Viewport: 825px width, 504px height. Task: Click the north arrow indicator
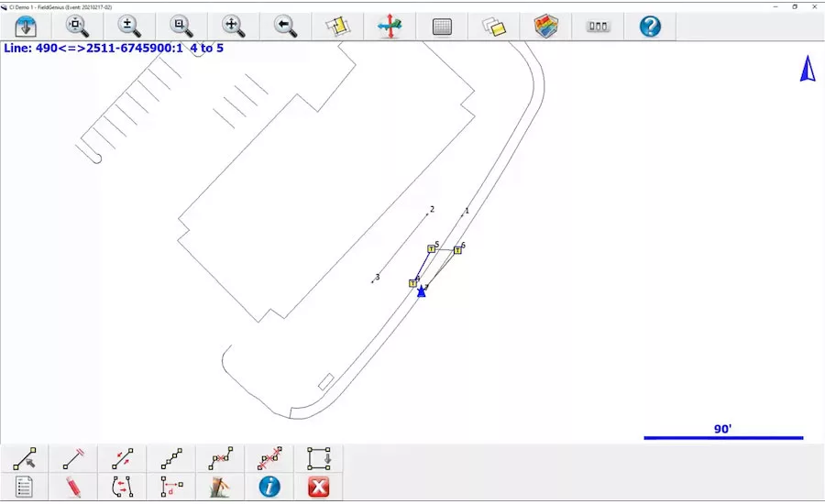pos(808,69)
